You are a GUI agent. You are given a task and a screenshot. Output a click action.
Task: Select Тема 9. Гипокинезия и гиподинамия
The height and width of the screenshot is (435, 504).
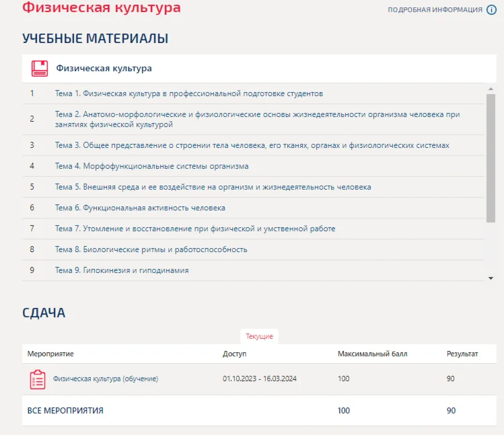(x=122, y=270)
